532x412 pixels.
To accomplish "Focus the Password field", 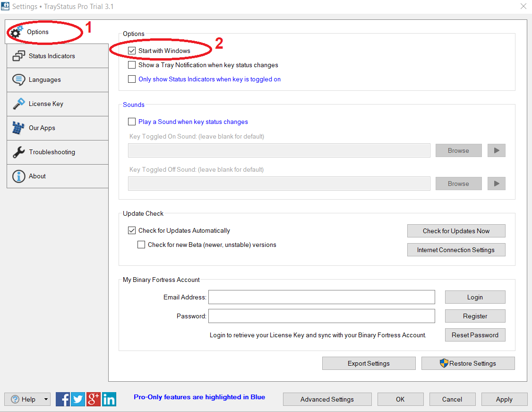I will tap(322, 316).
